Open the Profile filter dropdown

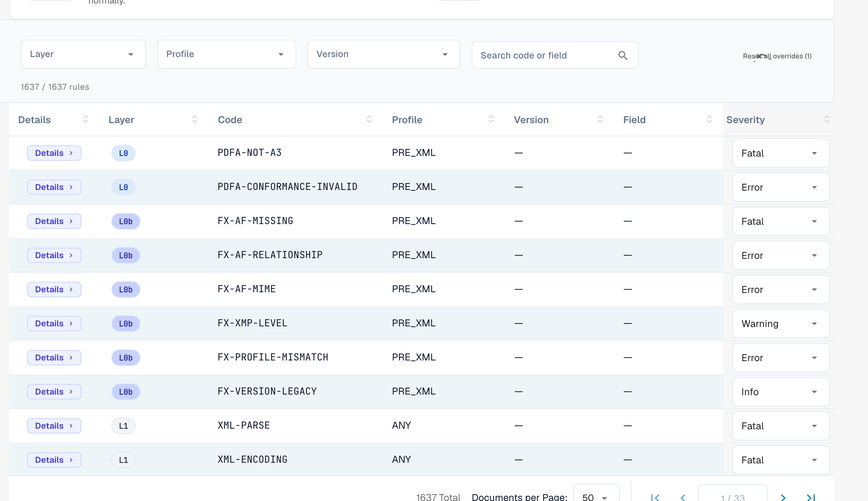point(227,54)
